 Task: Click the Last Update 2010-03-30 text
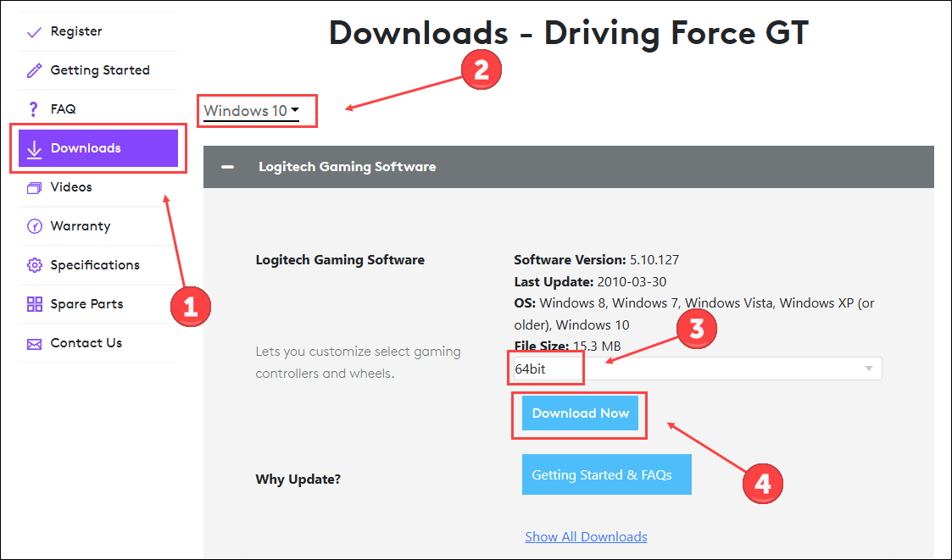pos(590,281)
